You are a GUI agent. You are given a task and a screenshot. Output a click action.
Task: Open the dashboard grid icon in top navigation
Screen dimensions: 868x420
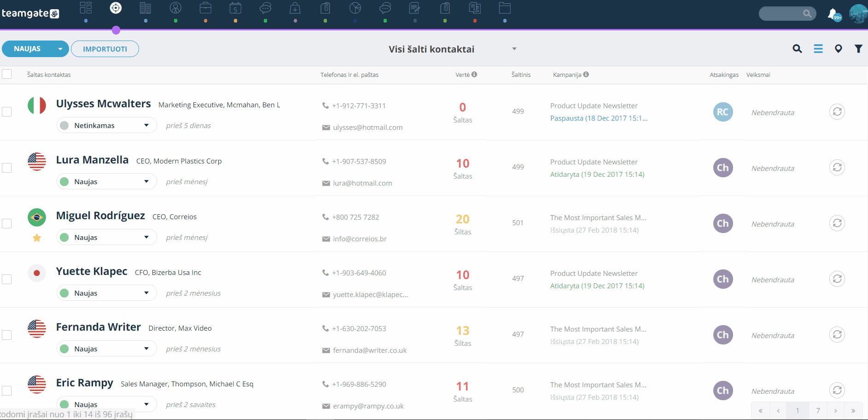[86, 8]
